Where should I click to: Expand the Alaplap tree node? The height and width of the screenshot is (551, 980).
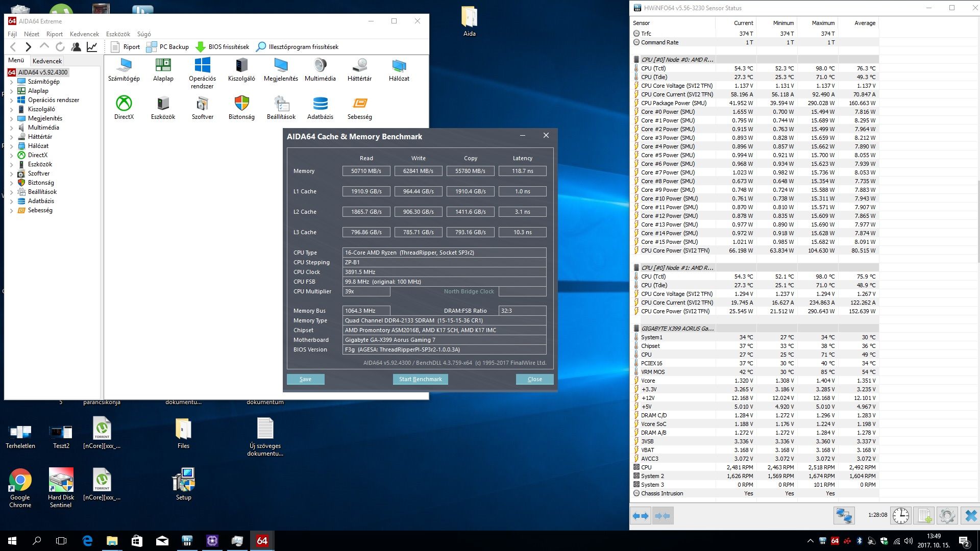click(12, 91)
